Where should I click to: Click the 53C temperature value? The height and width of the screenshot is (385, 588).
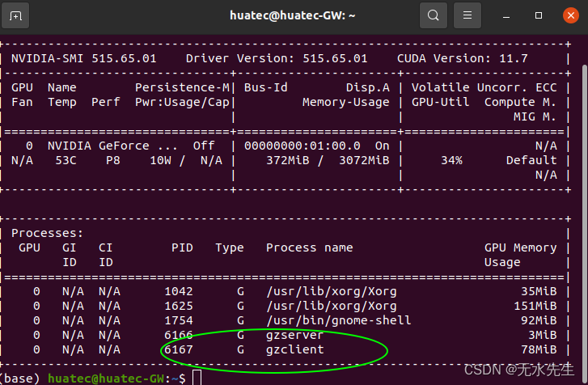coord(66,160)
